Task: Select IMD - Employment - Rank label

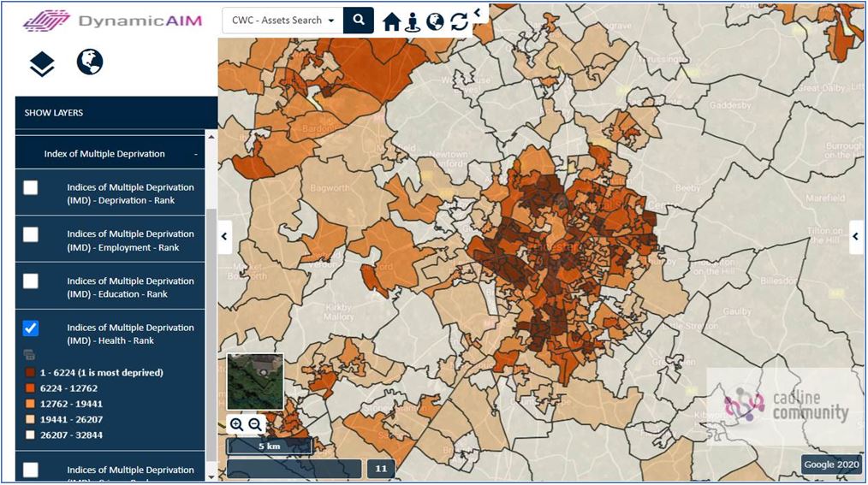Action: [x=131, y=240]
